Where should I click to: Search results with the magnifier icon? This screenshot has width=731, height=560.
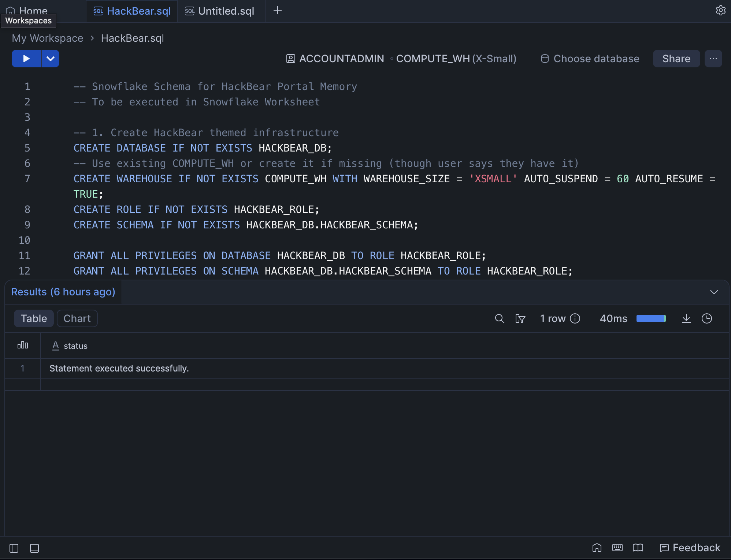click(500, 318)
